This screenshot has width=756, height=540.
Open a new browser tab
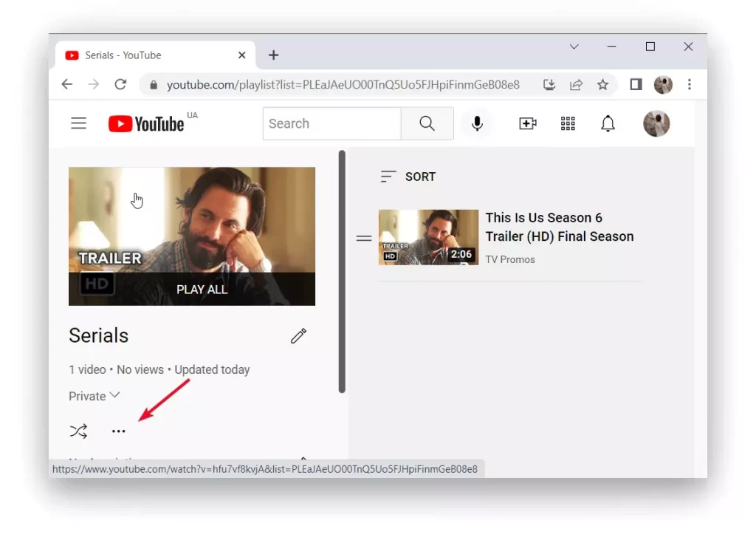pos(273,55)
